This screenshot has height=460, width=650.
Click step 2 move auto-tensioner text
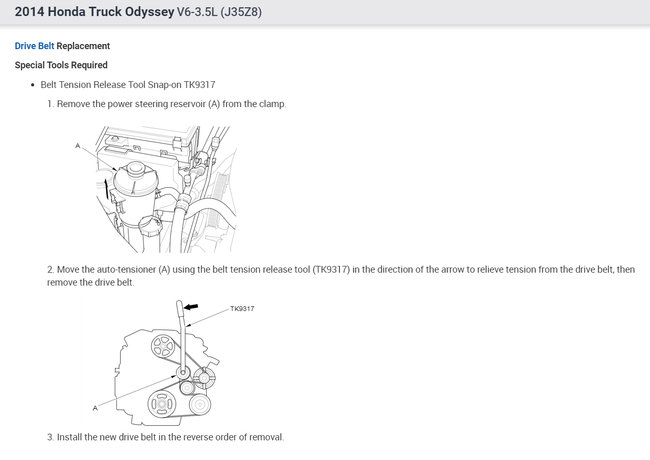point(341,276)
